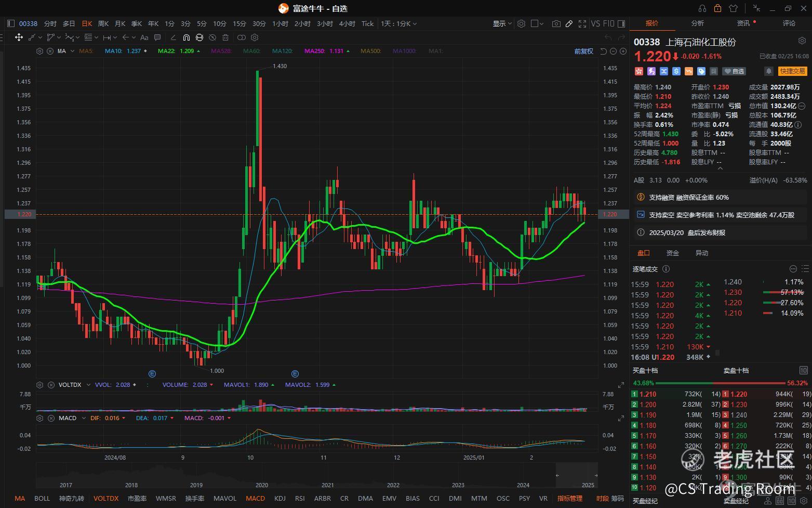812x508 pixels.
Task: Switch chart to fullscreen mode
Action: pos(582,23)
